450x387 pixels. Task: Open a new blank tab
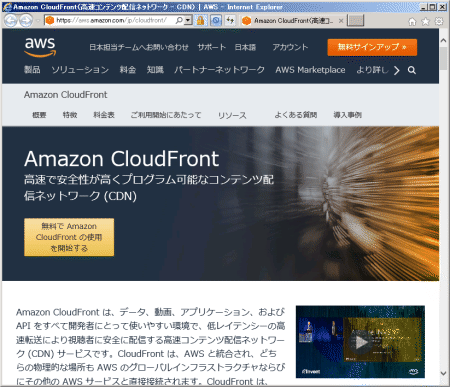tap(355, 21)
